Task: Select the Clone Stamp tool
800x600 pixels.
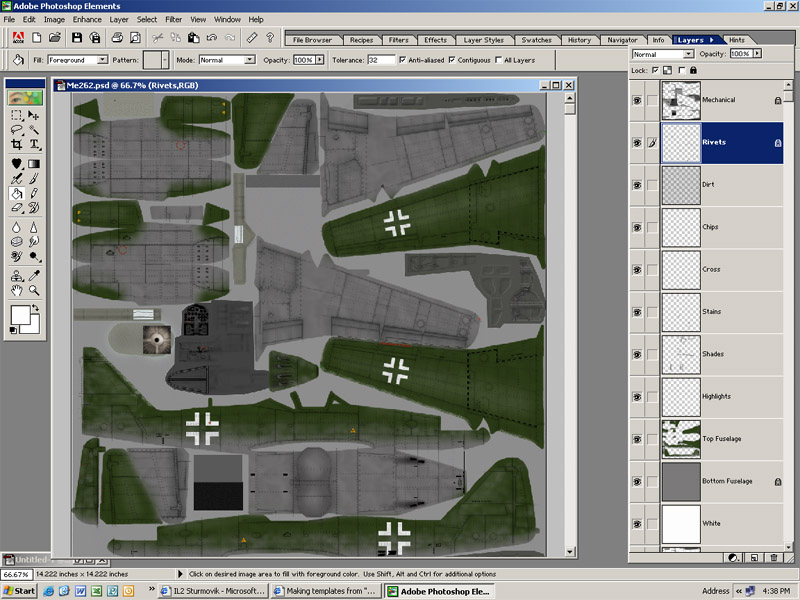Action: click(x=16, y=276)
